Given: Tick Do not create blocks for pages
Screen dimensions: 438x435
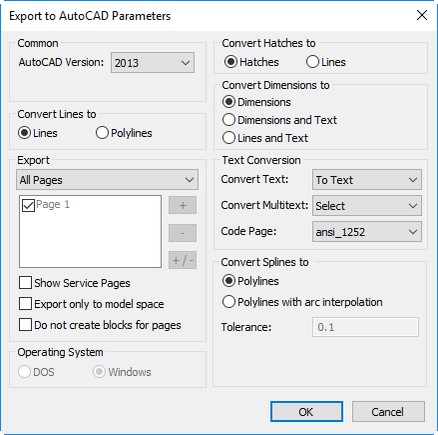Looking at the screenshot, I should [26, 325].
